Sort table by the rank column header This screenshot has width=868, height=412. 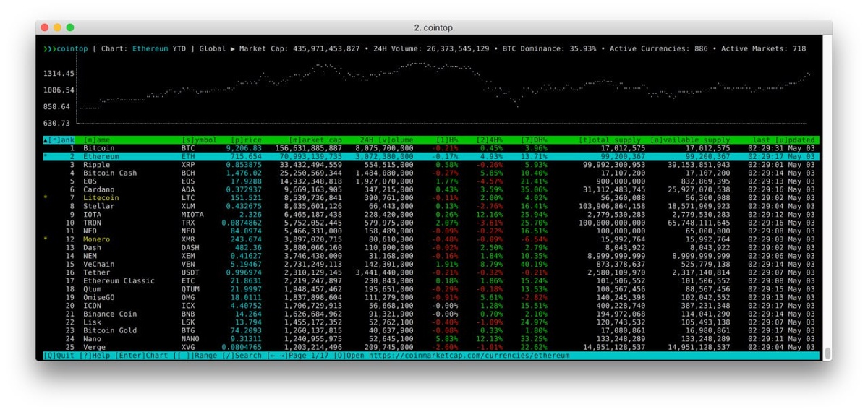pyautogui.click(x=59, y=140)
